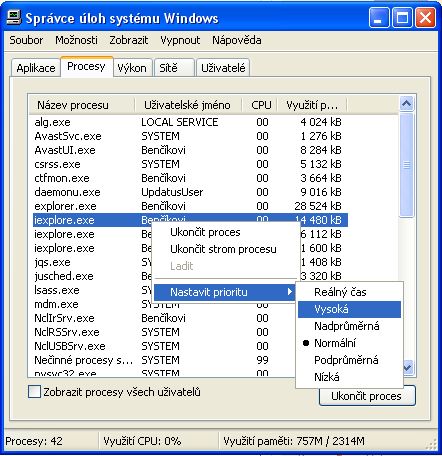Select the jusched.exe process
Screen dimensions: 442x456
point(64,276)
